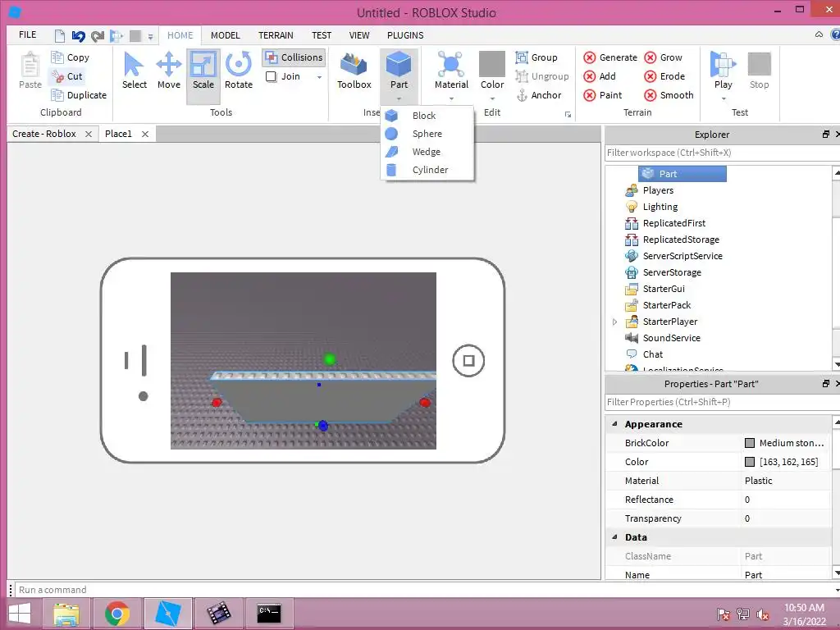The height and width of the screenshot is (630, 840).
Task: Click the Color property swatch [163, 162, 165]
Action: pos(750,462)
